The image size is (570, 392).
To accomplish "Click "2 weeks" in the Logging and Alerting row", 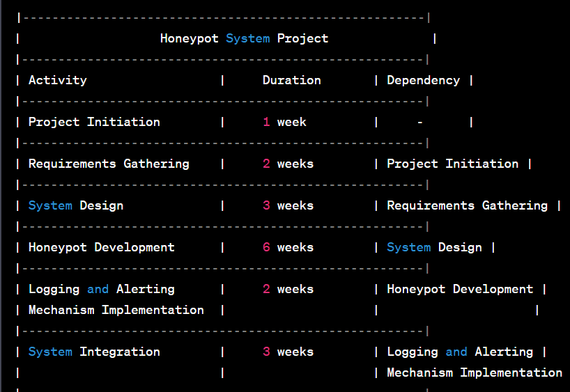I will pyautogui.click(x=288, y=289).
